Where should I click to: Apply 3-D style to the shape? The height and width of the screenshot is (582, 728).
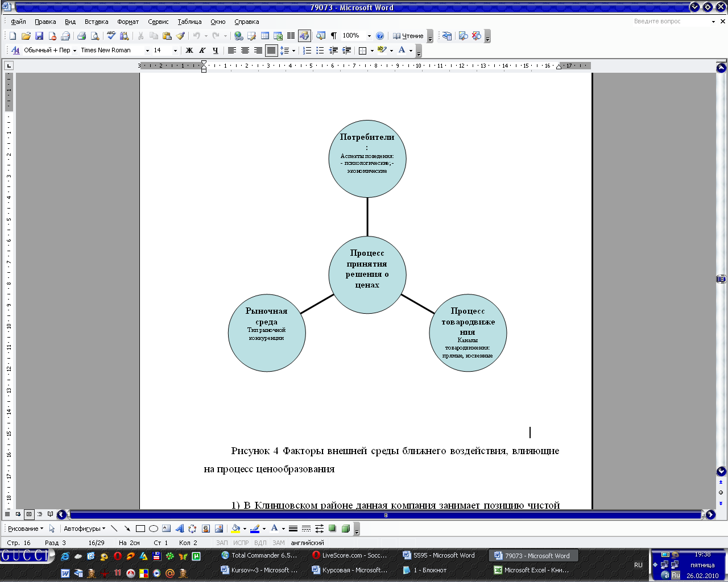pos(345,529)
